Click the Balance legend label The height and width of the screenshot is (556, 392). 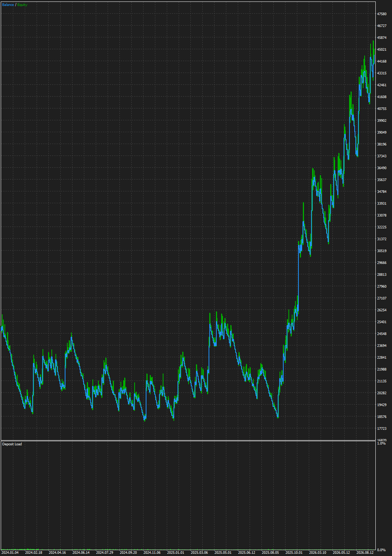8,5
